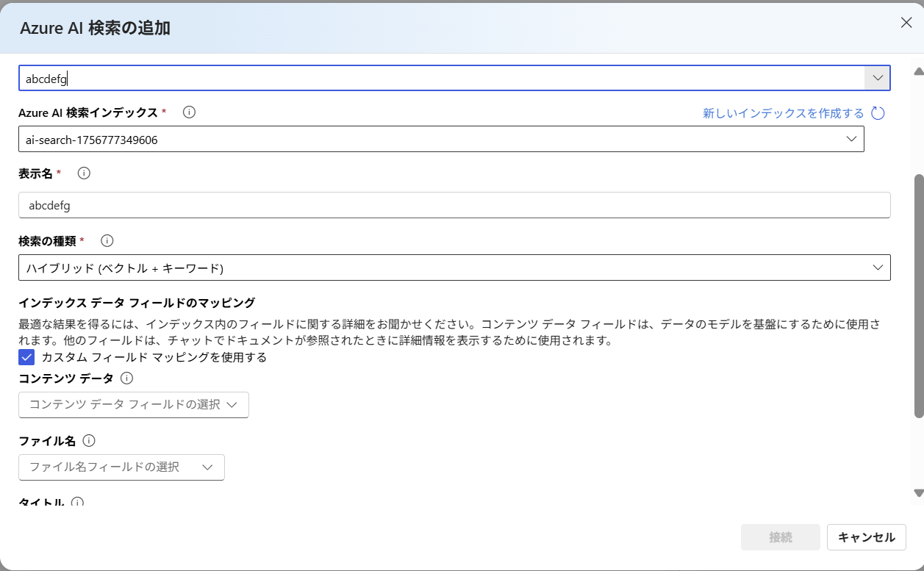Click the scrollbar up arrow
The width and height of the screenshot is (924, 571).
coord(918,71)
